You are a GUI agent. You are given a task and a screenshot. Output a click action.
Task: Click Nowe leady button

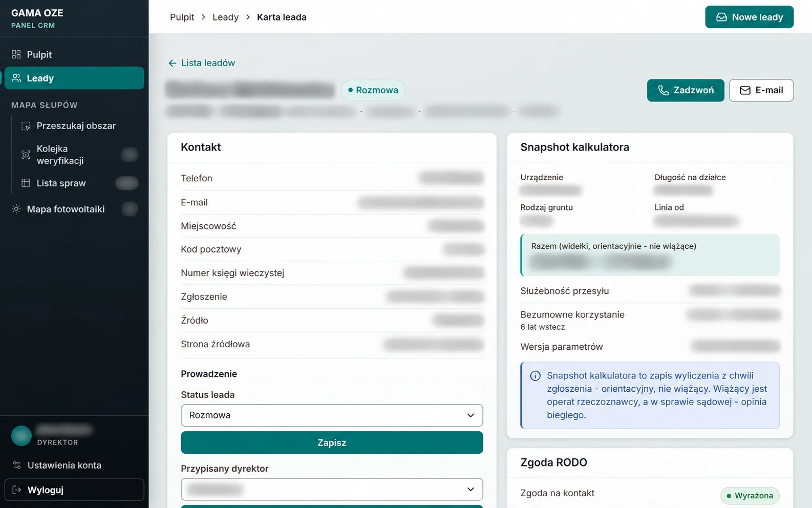click(x=749, y=17)
